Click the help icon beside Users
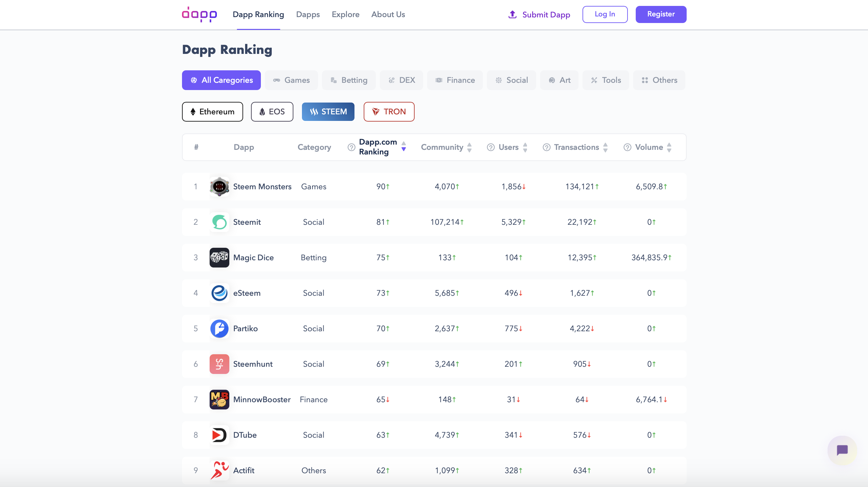Screen dimensions: 868x487 point(491,147)
